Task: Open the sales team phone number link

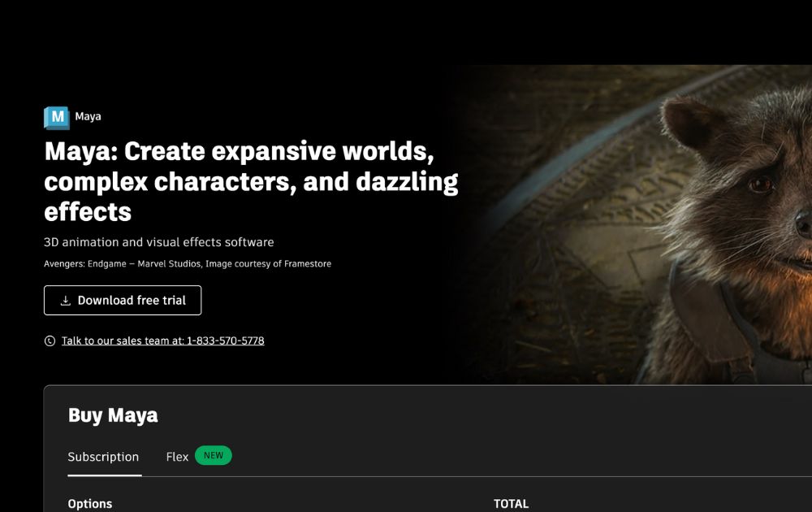Action: click(162, 341)
